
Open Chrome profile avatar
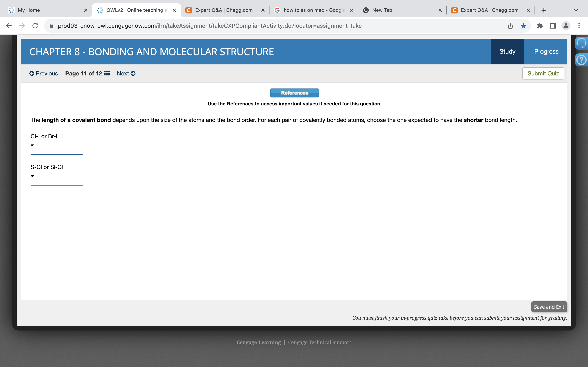coord(566,26)
